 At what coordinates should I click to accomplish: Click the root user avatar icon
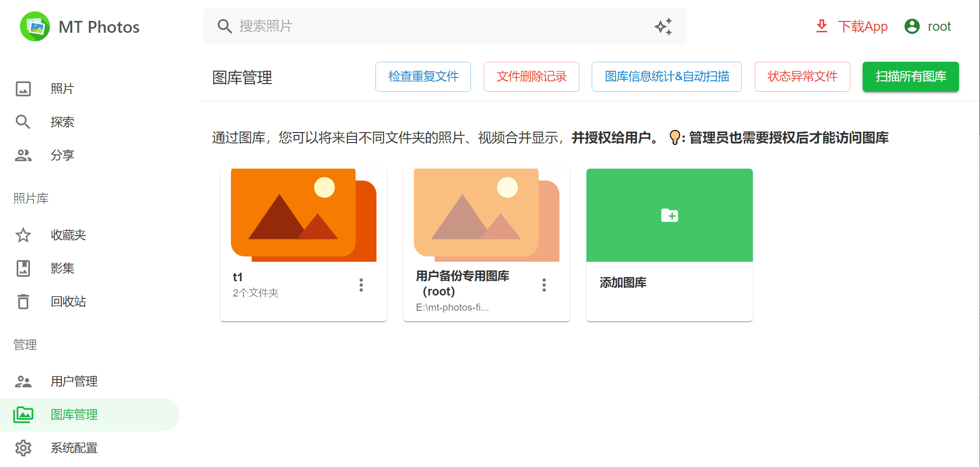(912, 27)
